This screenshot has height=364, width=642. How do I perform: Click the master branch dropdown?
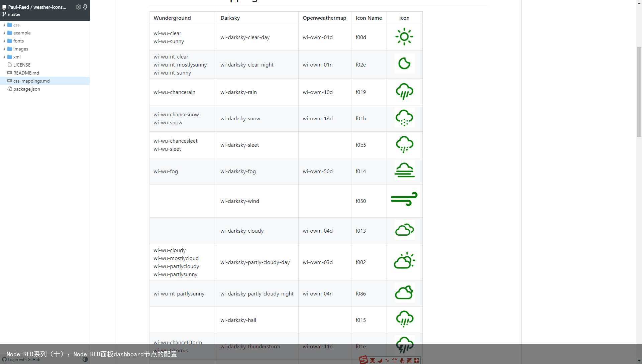tap(13, 14)
